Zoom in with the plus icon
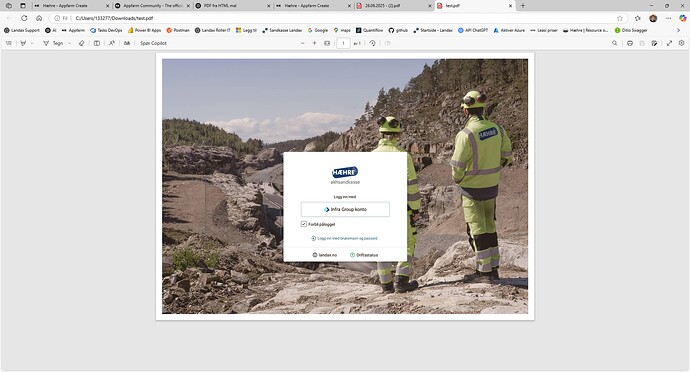 pyautogui.click(x=314, y=43)
